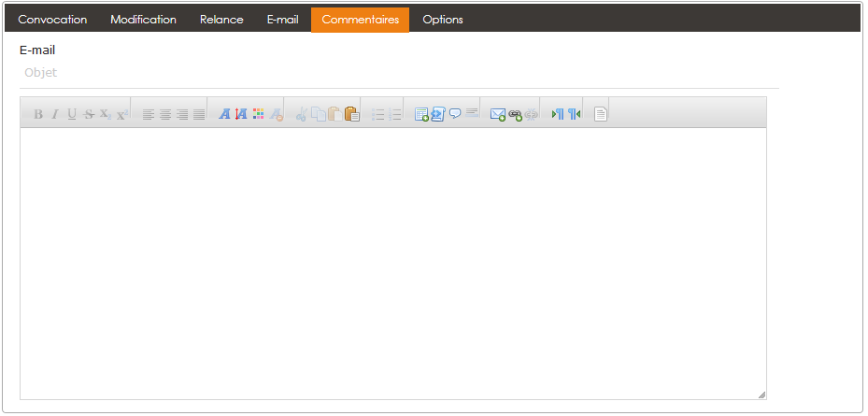Screen dimensions: 868x416
Task: Focus the Objet subject field
Action: (399, 73)
